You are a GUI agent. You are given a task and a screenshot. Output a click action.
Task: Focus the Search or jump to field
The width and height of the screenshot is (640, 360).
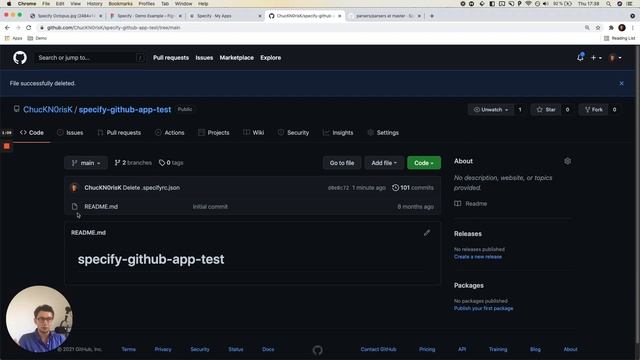click(90, 58)
